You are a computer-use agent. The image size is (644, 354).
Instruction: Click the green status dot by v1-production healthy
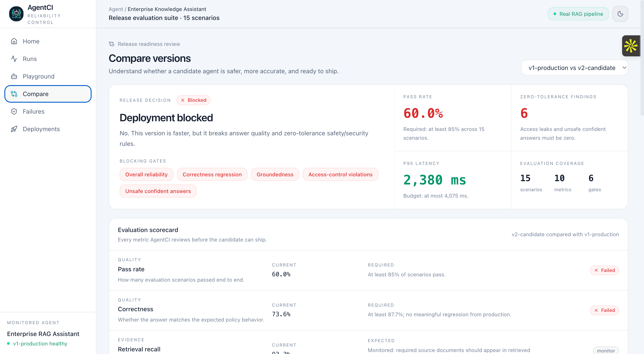[9, 344]
